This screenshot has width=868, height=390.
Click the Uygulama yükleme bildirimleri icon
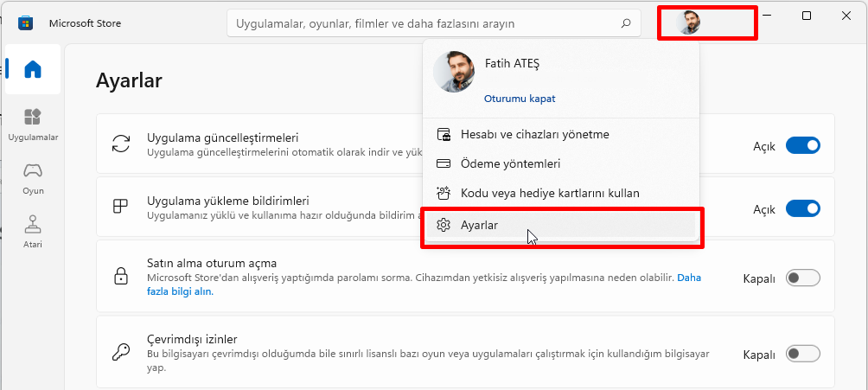click(x=121, y=206)
